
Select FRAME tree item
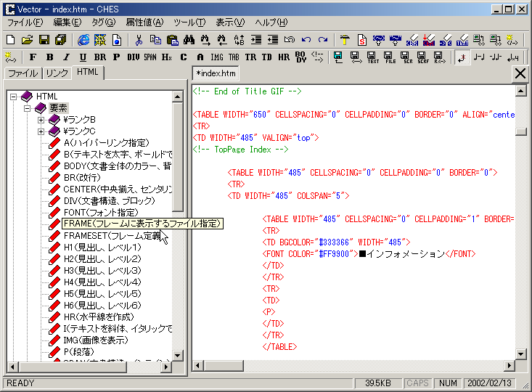coord(142,224)
